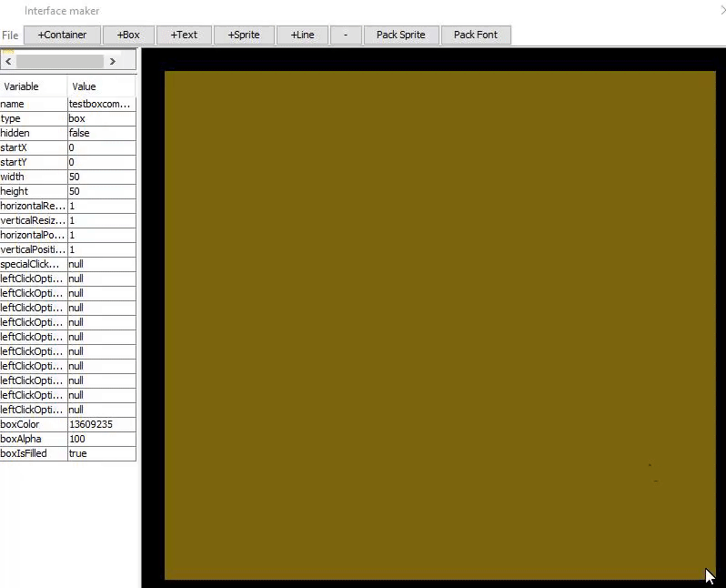Screen dimensions: 726x588
Task: Select the width value cell
Action: tap(102, 177)
